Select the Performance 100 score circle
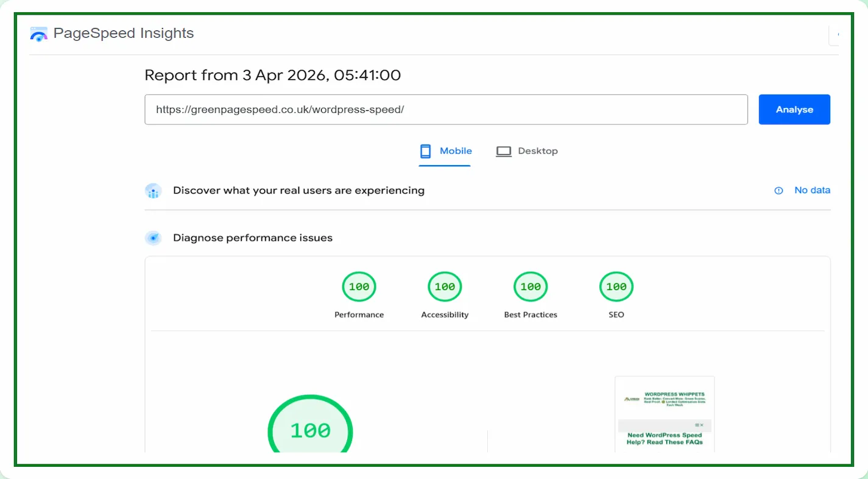Viewport: 868px width, 479px height. (x=359, y=286)
